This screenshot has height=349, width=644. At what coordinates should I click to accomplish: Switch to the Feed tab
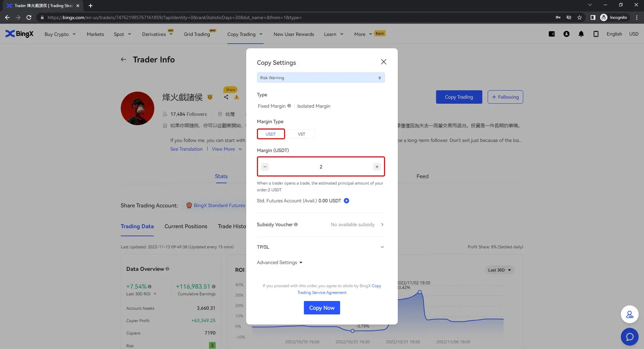[x=422, y=176]
